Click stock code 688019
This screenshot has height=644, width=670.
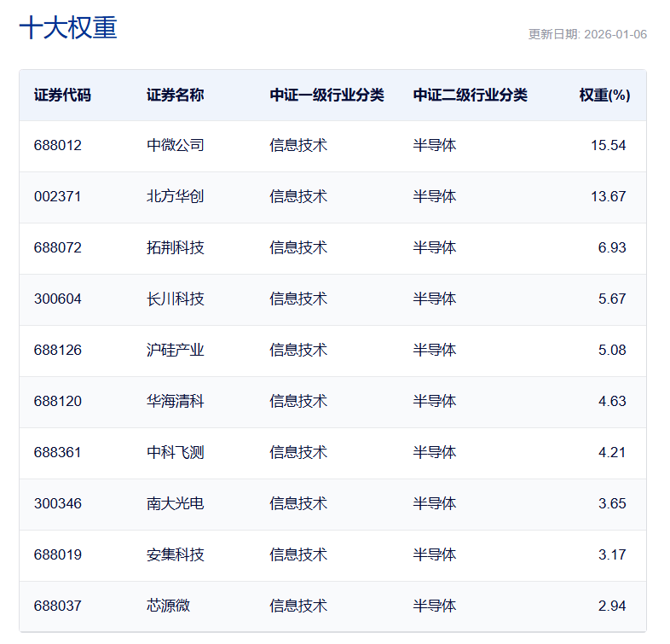coord(58,554)
